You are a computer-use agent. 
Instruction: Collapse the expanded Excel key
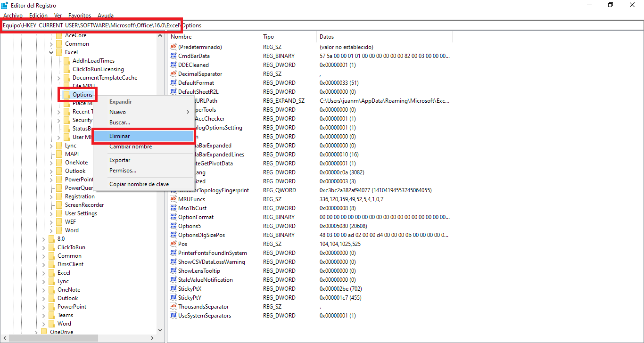pos(51,52)
